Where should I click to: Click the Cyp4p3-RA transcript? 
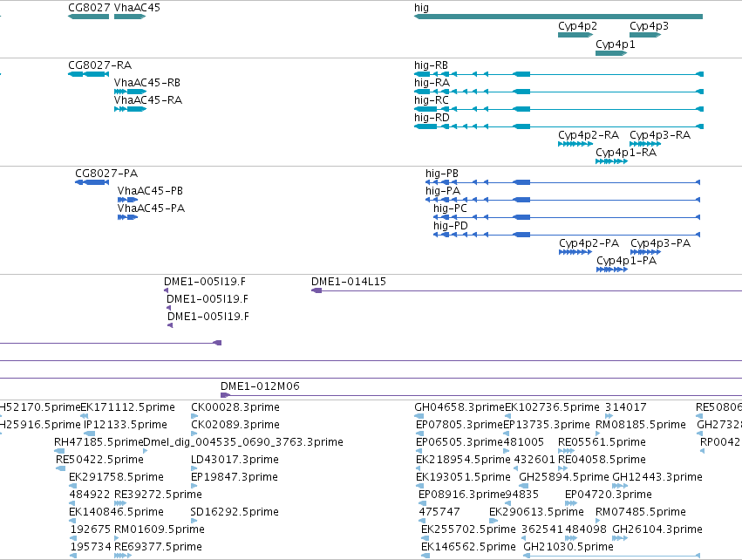pos(660,135)
